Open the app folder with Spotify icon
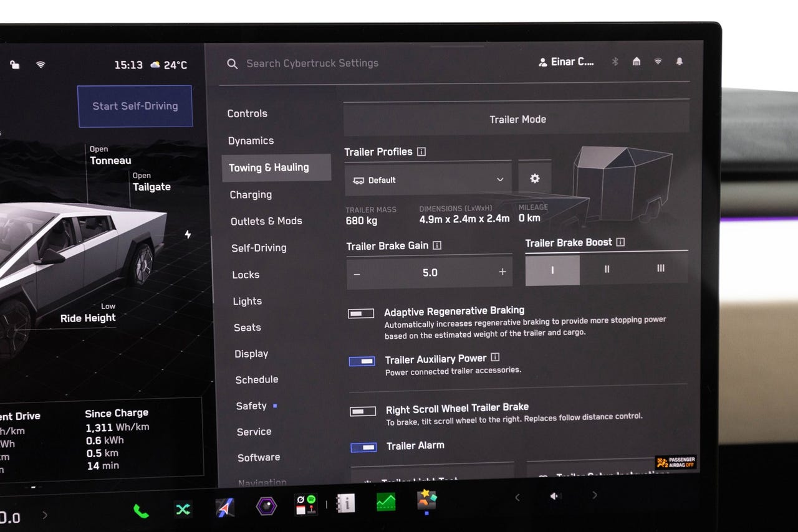This screenshot has width=798, height=532. click(x=306, y=505)
